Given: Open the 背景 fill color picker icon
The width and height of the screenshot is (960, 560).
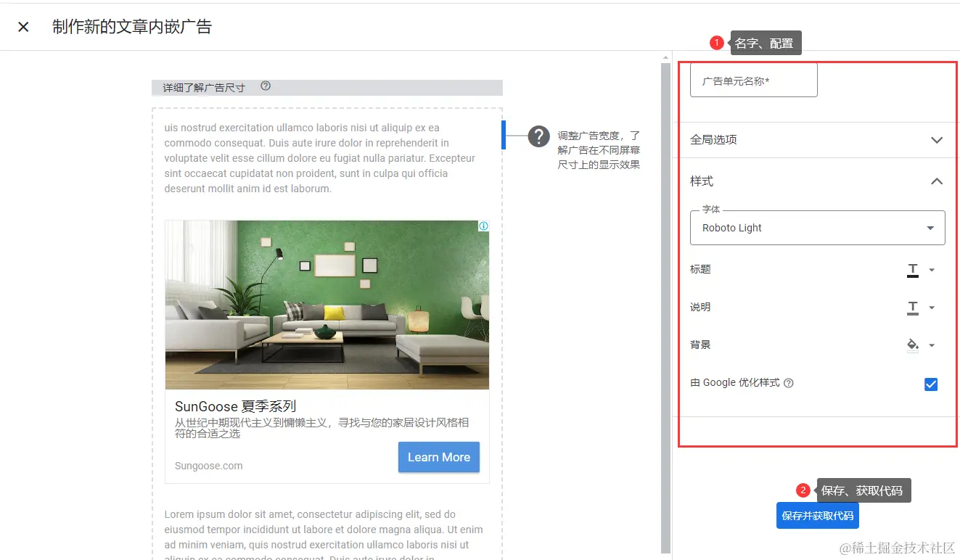Looking at the screenshot, I should click(x=913, y=345).
